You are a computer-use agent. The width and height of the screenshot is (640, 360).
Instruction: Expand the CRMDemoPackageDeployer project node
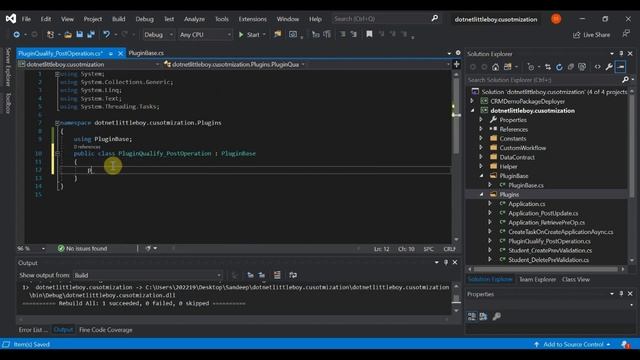(472, 101)
